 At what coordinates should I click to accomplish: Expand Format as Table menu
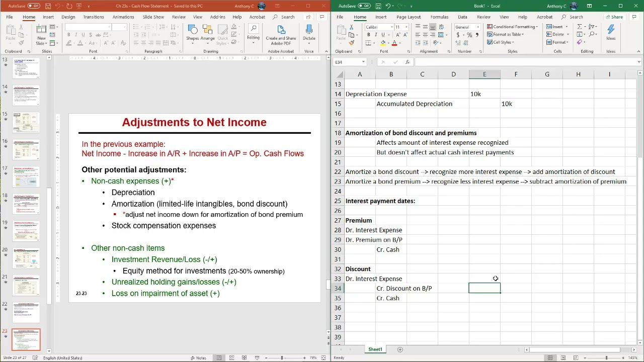coord(505,35)
